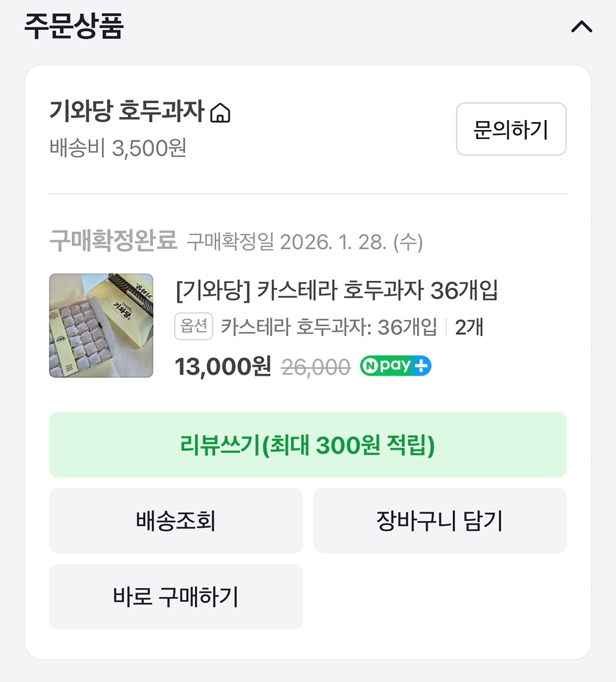Click the 13,000원 price

223,367
